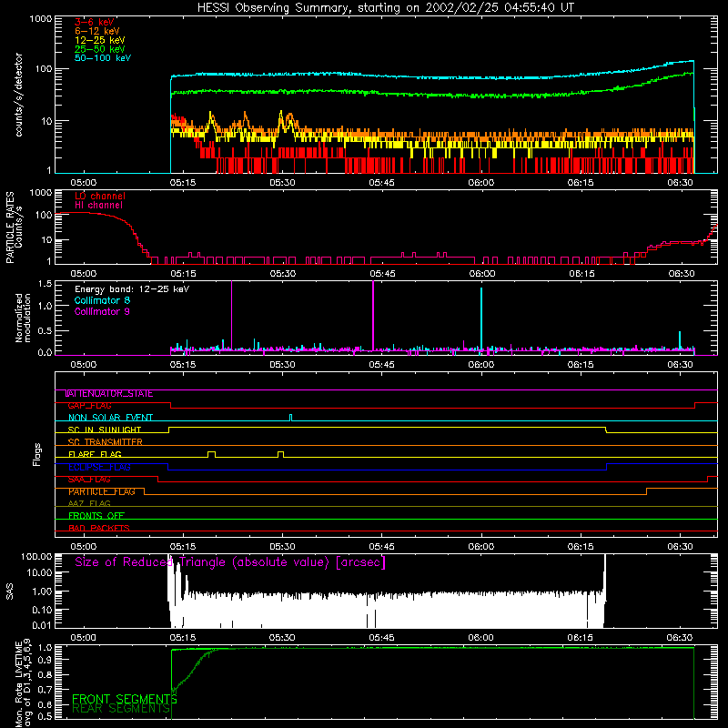Screen dimensions: 728x728
Task: Click 'Size of Reduced Triangle' magenta caption
Action: [230, 562]
